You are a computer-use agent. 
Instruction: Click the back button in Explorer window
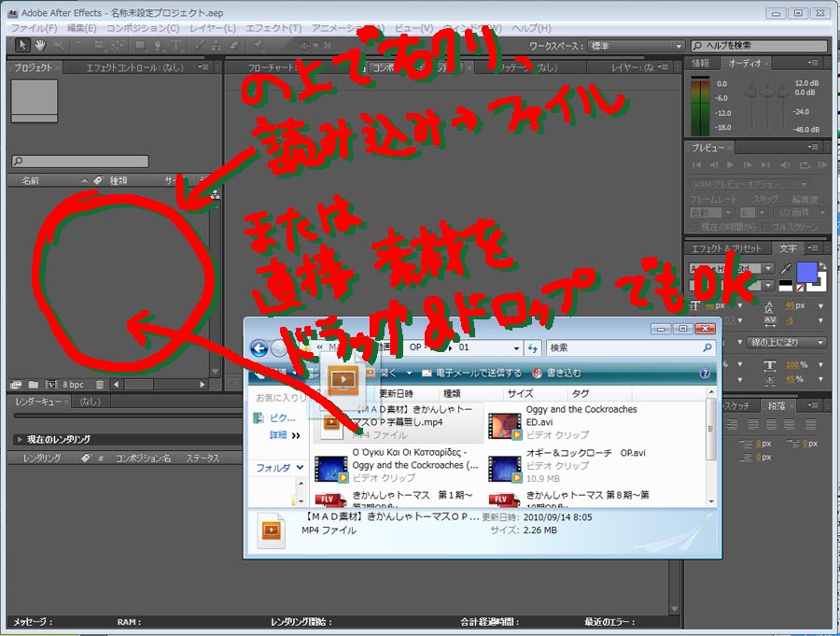tap(259, 348)
